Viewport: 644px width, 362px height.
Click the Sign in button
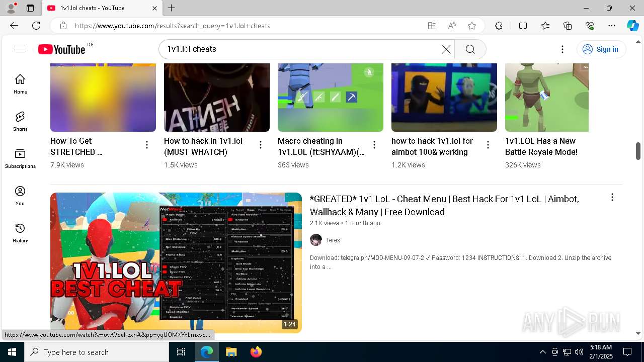tap(601, 49)
